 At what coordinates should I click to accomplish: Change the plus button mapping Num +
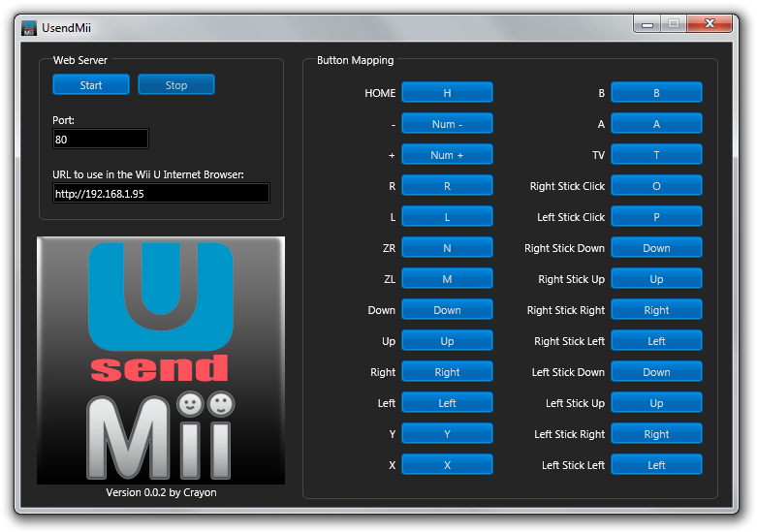[x=447, y=154]
